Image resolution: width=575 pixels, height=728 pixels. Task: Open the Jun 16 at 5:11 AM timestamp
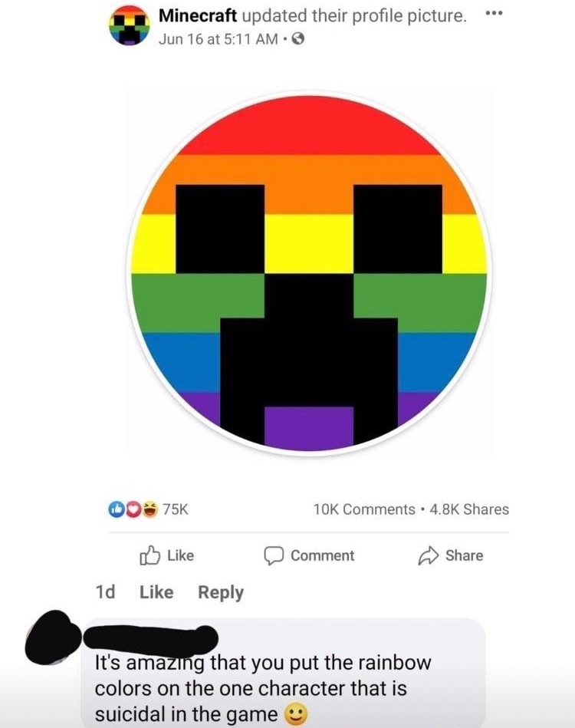coord(219,39)
